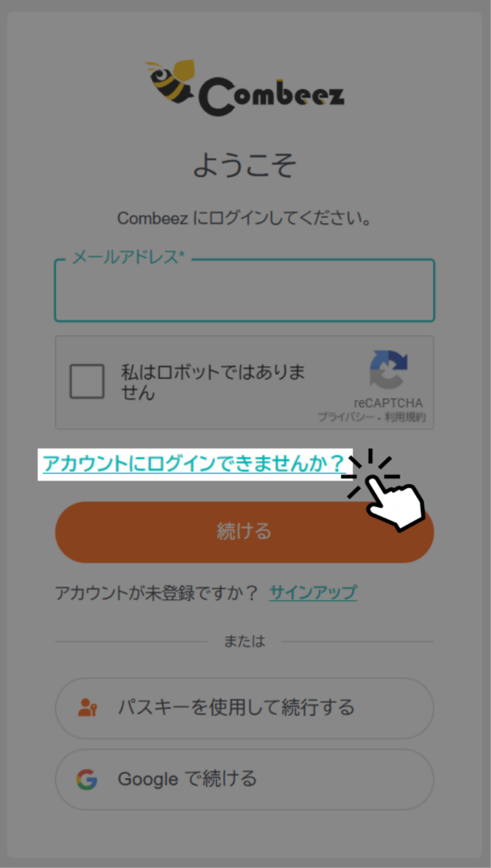491x868 pixels.
Task: Click the ようこそ welcome heading
Action: 245,165
